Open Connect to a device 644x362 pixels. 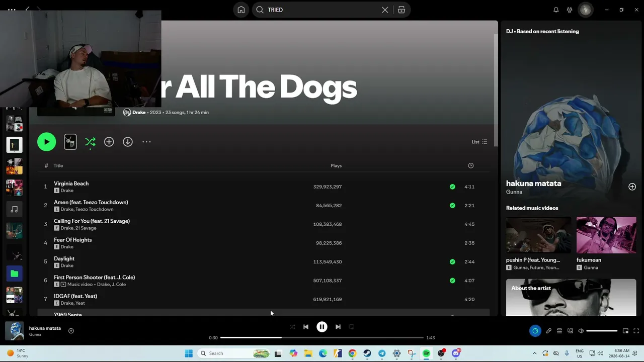coord(570,331)
